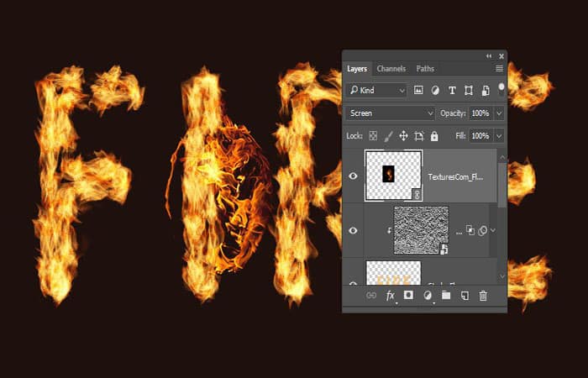Create a new layer

click(465, 296)
